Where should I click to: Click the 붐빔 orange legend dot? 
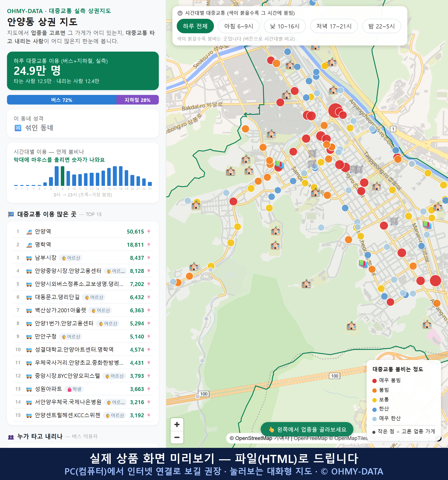pos(374,390)
